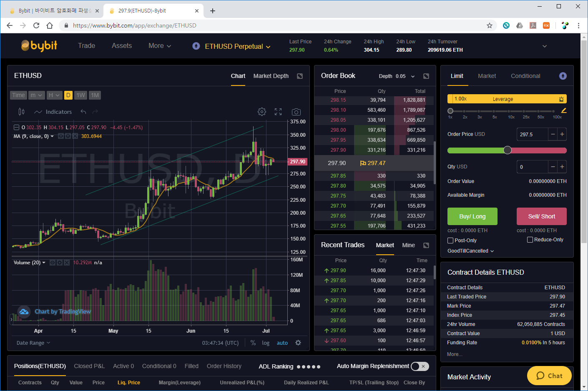Toggle Auto Margin Replenishment switch

(x=420, y=366)
